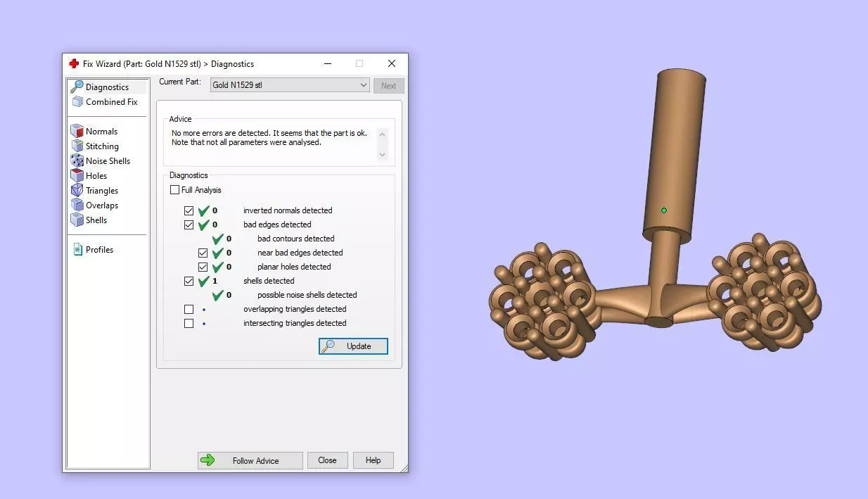Image resolution: width=868 pixels, height=499 pixels.
Task: Click the Triangles icon in the sidebar
Action: (x=77, y=191)
